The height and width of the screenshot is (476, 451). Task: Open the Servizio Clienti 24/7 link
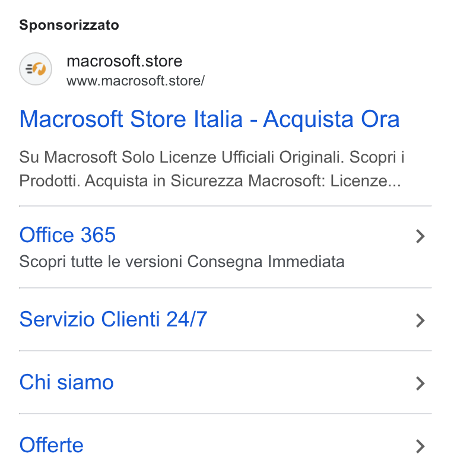click(x=113, y=319)
